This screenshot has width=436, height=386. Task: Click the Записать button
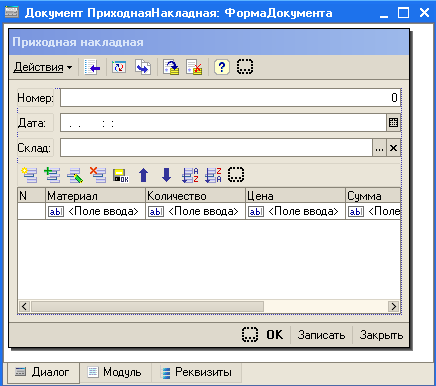click(321, 335)
